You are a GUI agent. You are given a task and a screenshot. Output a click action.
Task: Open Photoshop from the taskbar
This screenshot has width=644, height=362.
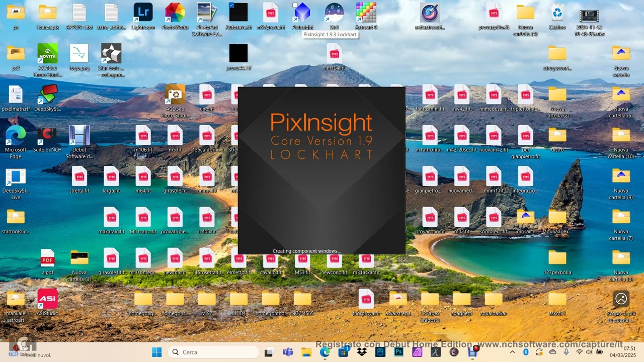398,352
